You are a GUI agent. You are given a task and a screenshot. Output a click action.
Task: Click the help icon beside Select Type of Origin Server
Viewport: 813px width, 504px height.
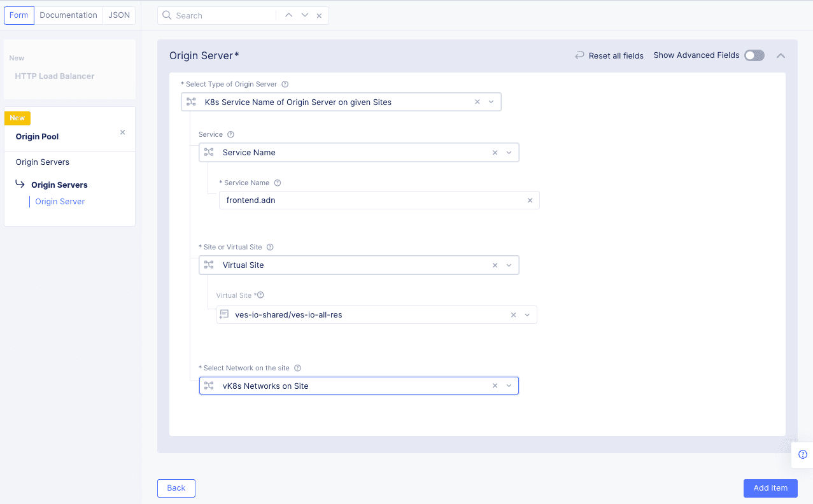click(285, 83)
